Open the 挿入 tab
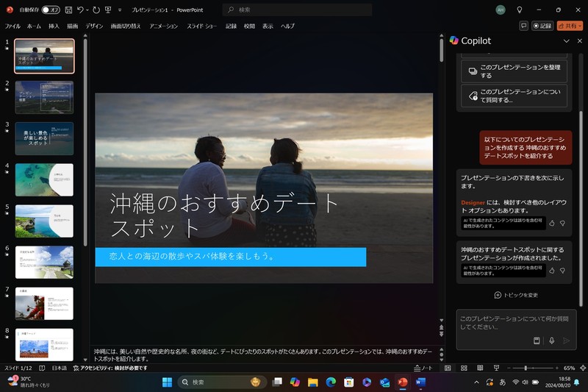Screen dimensions: 588x392 [54, 26]
